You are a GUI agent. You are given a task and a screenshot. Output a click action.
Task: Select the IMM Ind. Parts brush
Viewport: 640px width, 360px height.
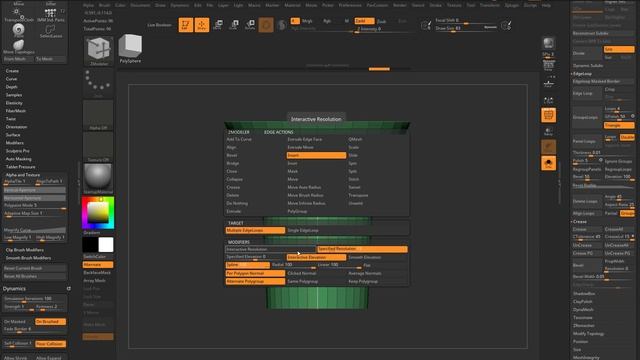51,16
